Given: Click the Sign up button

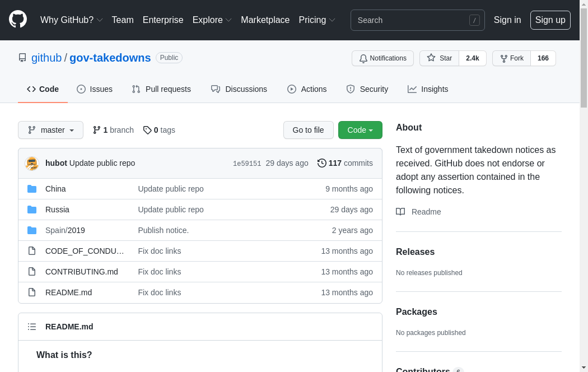Looking at the screenshot, I should [550, 20].
